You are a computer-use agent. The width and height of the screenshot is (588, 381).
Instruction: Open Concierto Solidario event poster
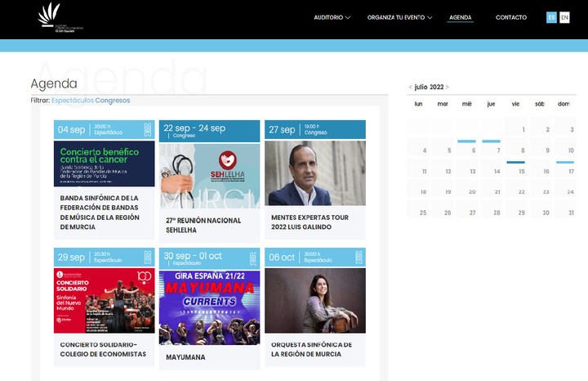coord(104,301)
